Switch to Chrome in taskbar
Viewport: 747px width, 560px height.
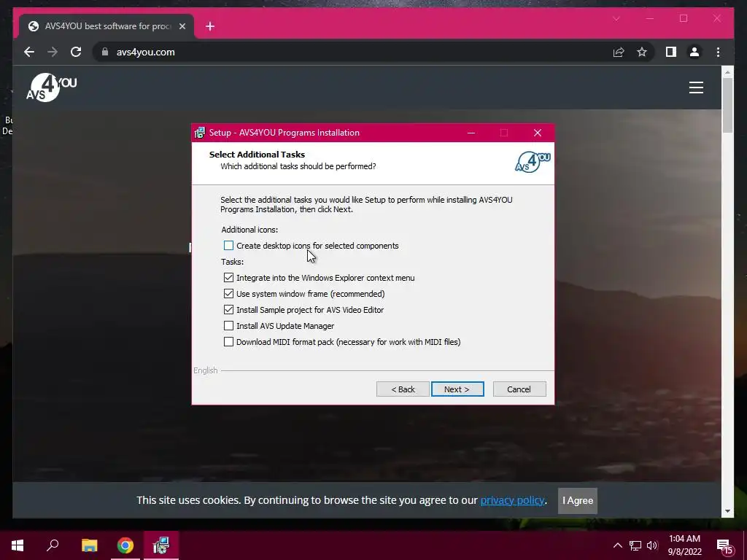point(125,545)
